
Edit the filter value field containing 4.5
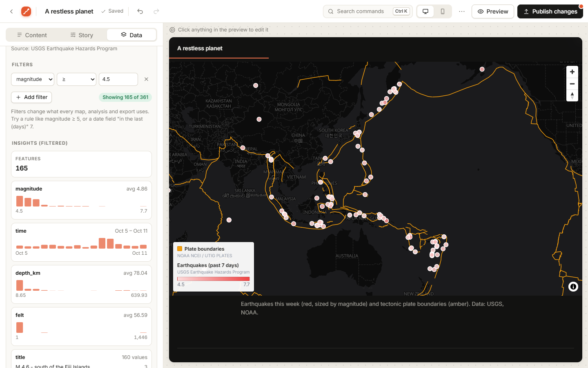[x=118, y=79]
